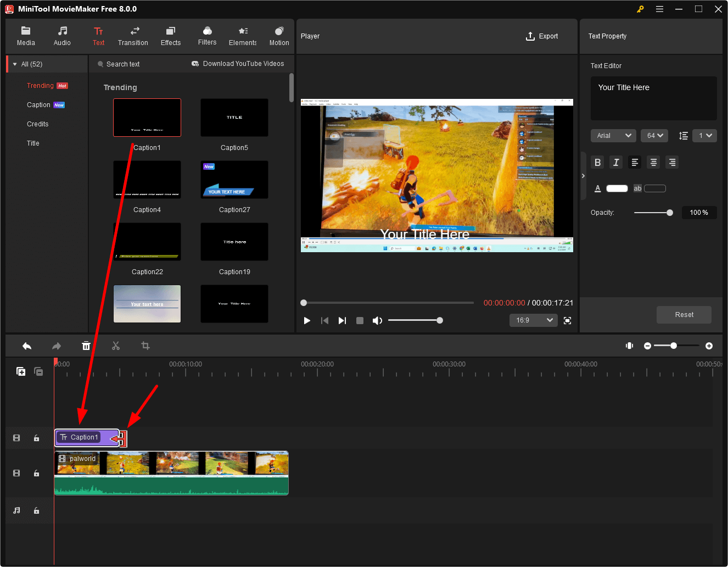Click the Your Title Here text editor

[654, 98]
